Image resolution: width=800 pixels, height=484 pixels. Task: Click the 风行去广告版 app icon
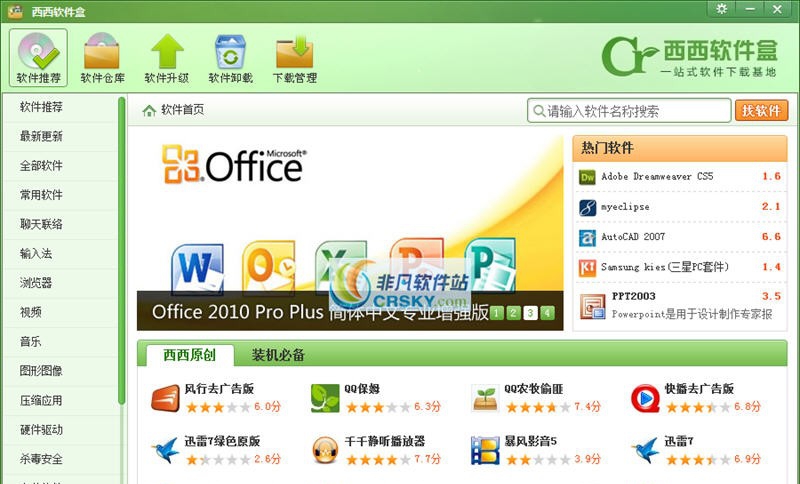[165, 398]
